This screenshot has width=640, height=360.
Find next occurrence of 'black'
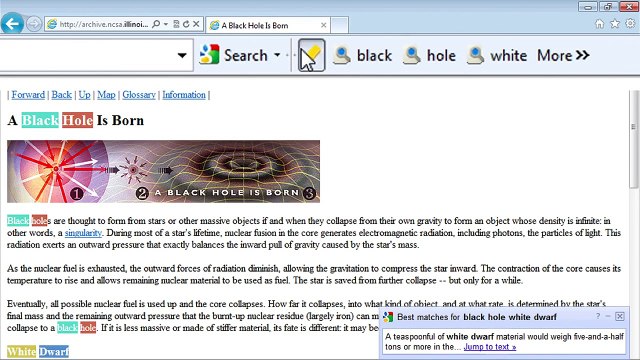(x=362, y=55)
